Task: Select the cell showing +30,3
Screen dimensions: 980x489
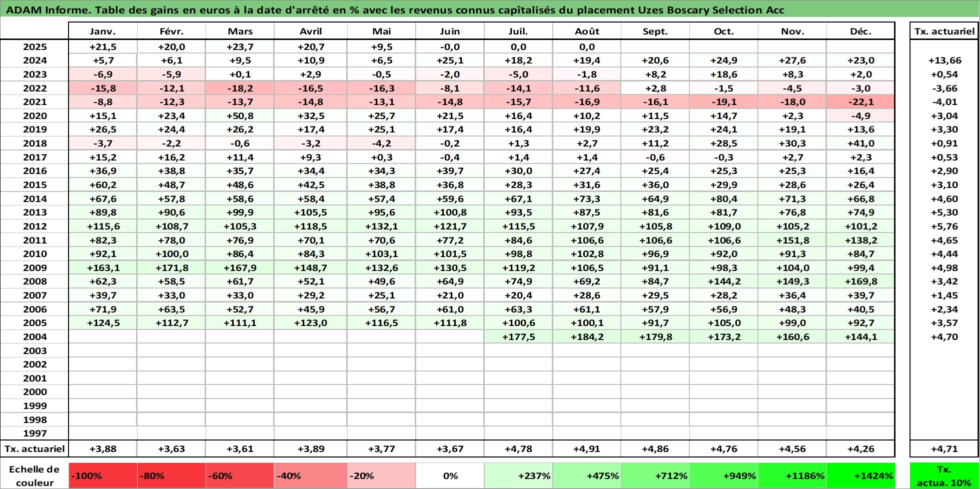Action: click(792, 143)
